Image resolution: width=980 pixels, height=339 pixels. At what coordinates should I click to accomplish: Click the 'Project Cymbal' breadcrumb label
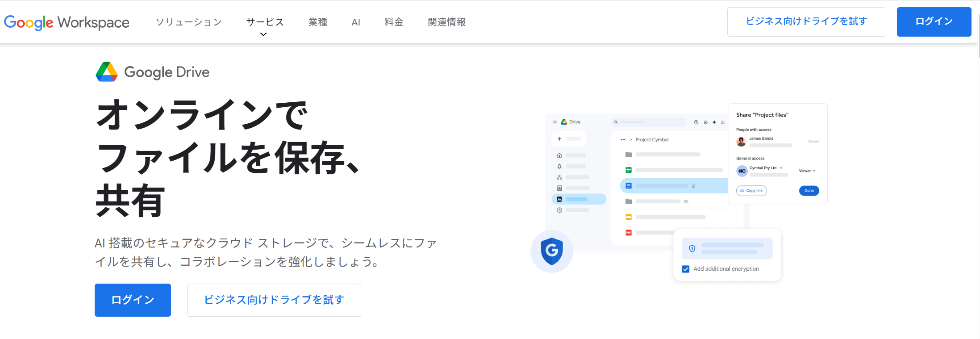tap(652, 140)
